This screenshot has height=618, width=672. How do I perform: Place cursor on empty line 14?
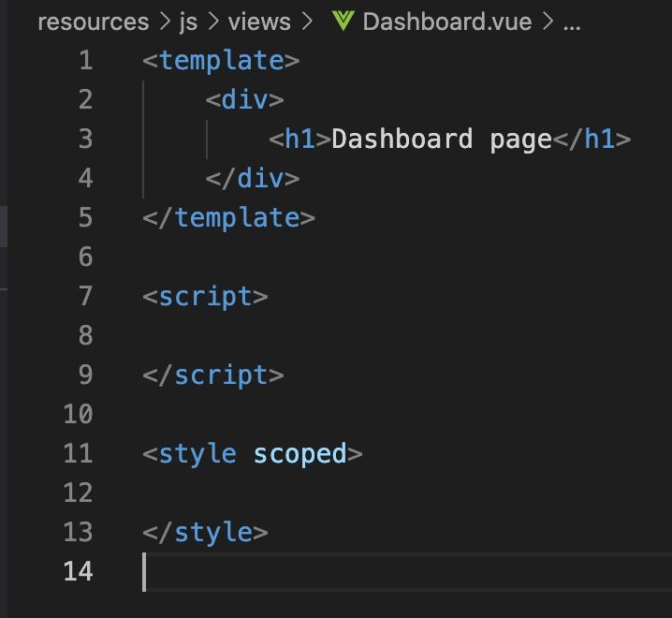pos(407,572)
